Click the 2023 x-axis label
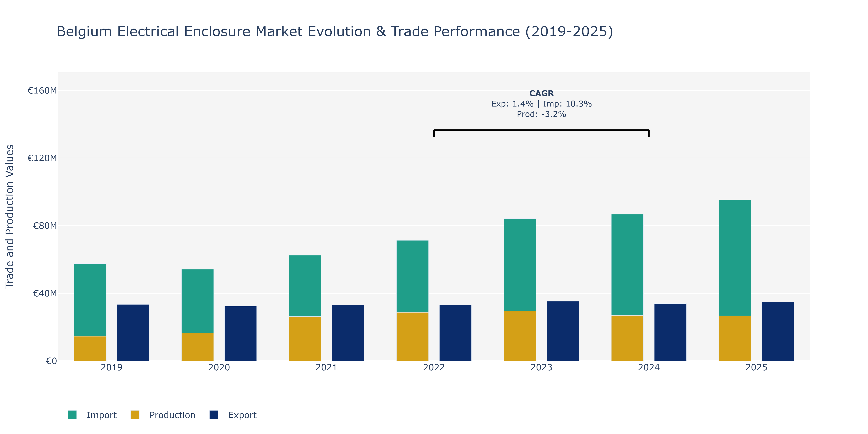868x434 pixels. 541,367
